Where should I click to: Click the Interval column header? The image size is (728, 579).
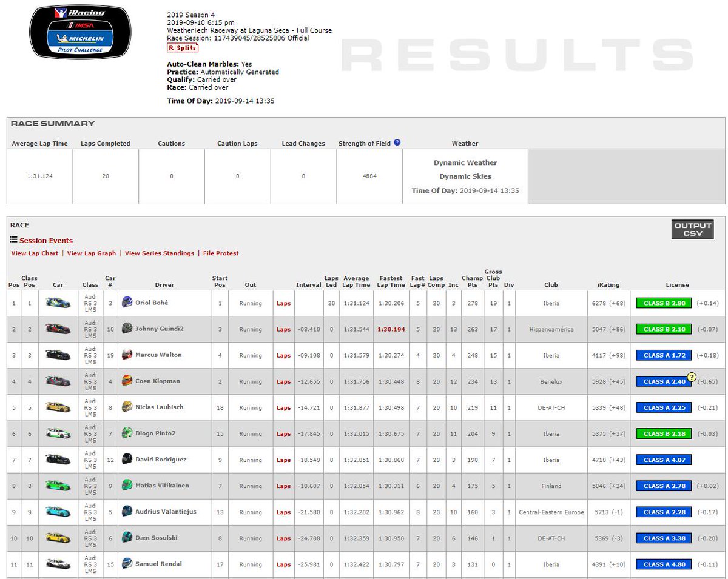point(308,284)
